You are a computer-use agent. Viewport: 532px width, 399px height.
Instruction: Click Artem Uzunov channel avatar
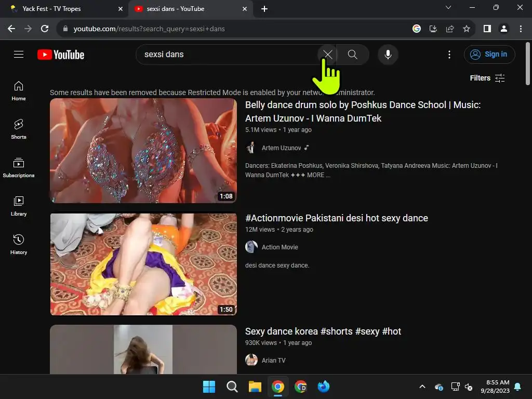pos(251,148)
